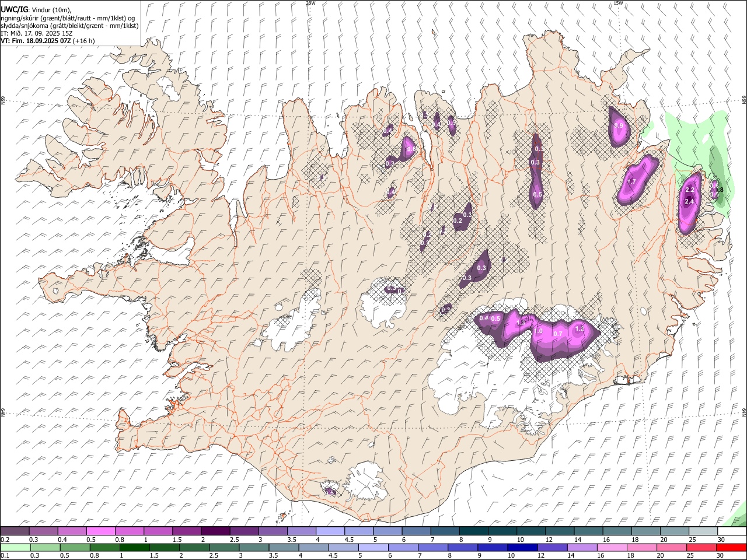Select lilac swatch labelled 14 in bottom row
This screenshot has width=747, height=560.
pos(581,547)
